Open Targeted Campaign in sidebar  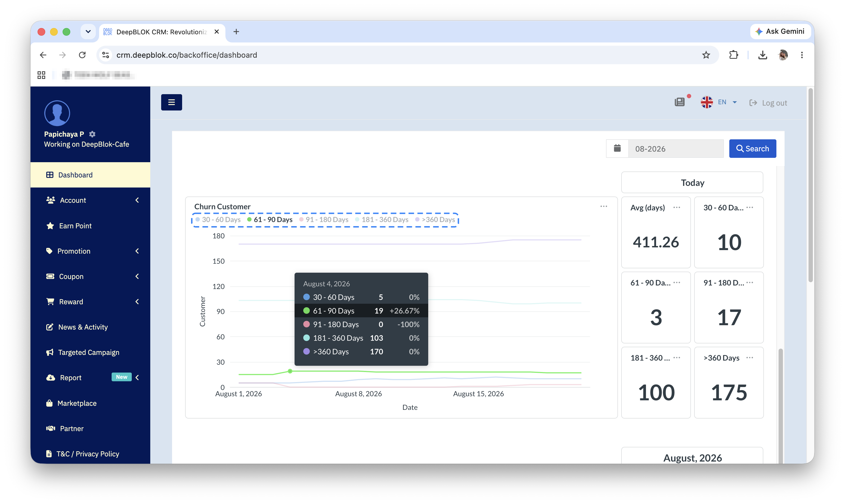(x=90, y=352)
